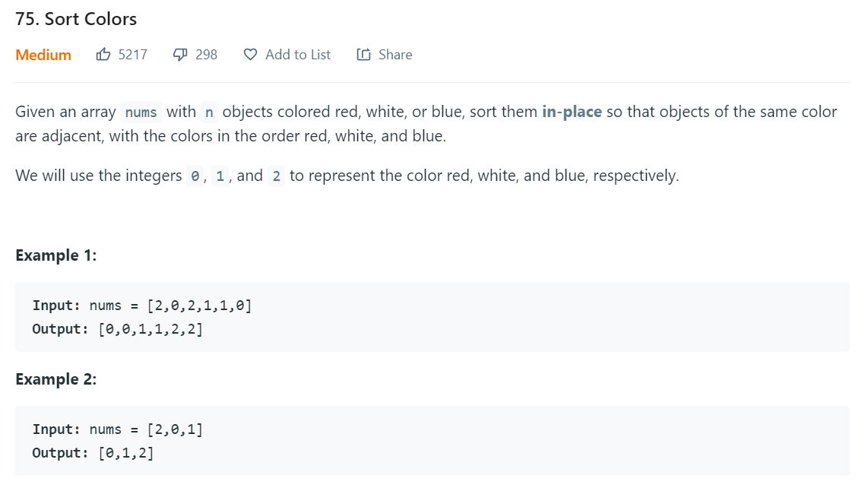Click the Example 2 heading
The image size is (868, 491).
click(x=56, y=379)
